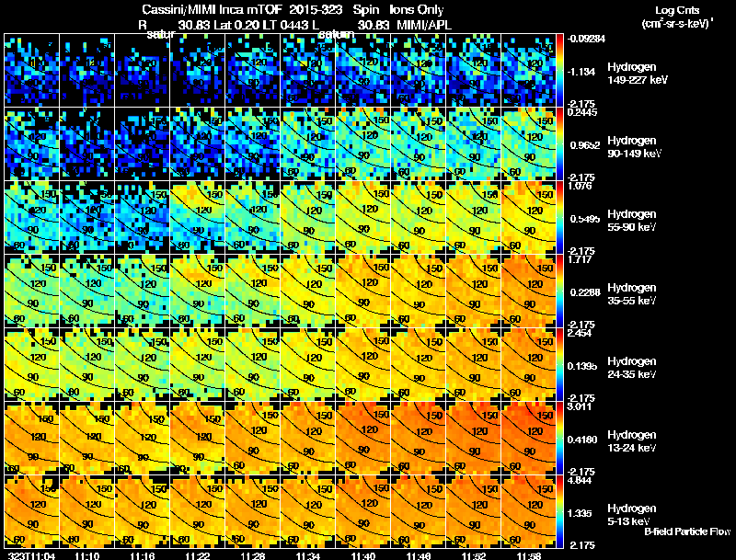
Task: Click the color bar for the 35-55 keV row
Action: [x=559, y=291]
